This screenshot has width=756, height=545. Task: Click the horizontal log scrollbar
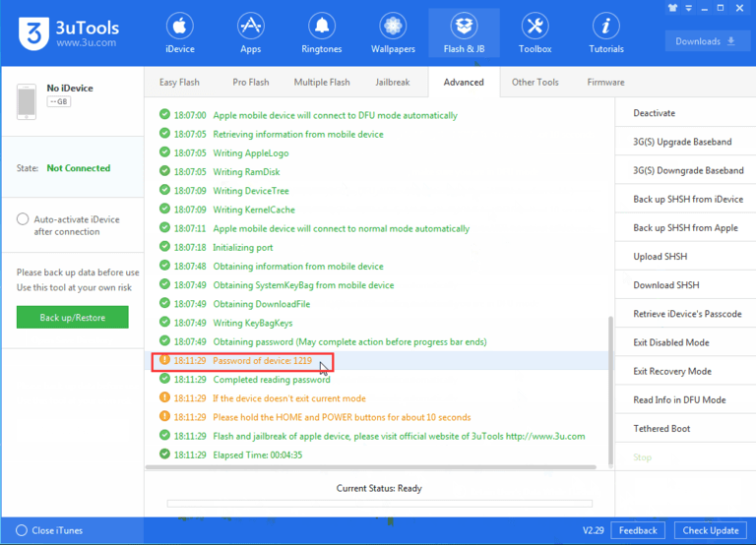point(371,467)
